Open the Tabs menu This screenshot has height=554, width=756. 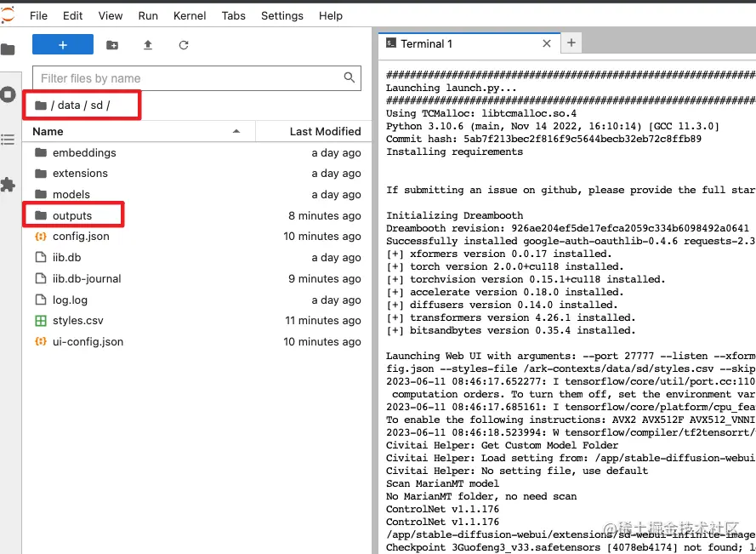click(x=233, y=15)
